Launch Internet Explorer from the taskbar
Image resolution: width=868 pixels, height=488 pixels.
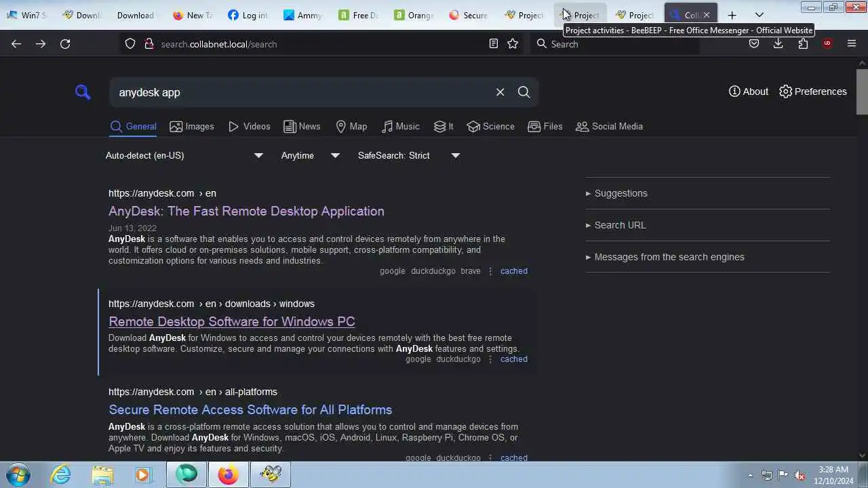click(61, 474)
